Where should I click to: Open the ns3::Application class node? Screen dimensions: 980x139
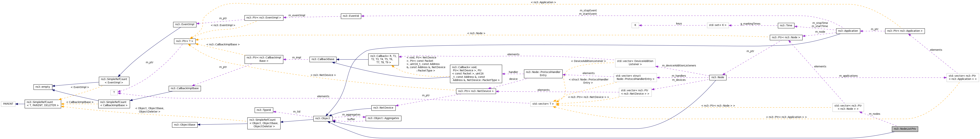pyautogui.click(x=848, y=31)
